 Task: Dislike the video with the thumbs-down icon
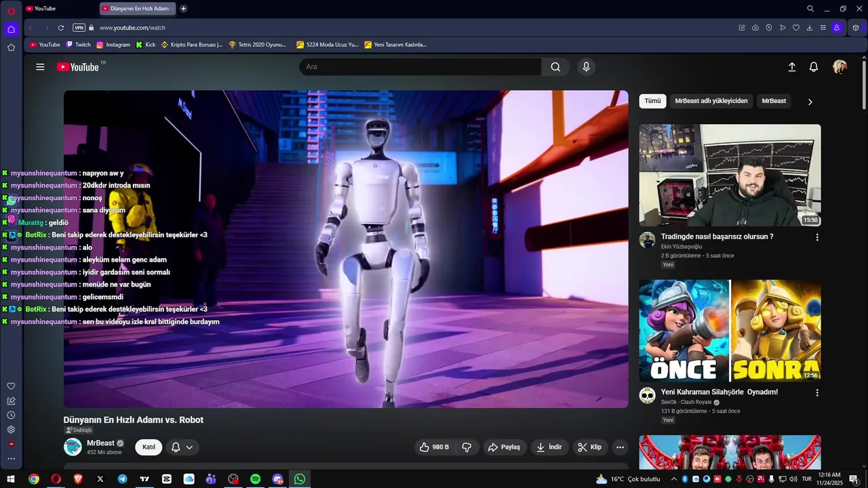pyautogui.click(x=467, y=447)
